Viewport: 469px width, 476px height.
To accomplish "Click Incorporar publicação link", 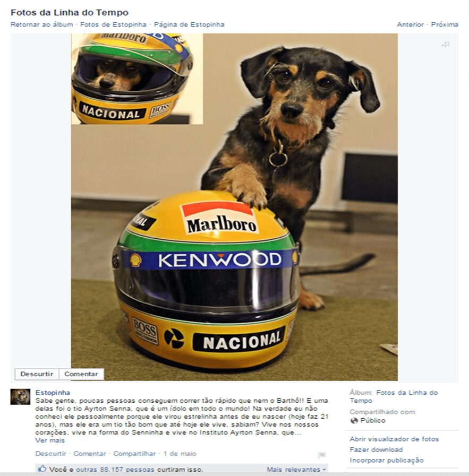I will coord(387,460).
